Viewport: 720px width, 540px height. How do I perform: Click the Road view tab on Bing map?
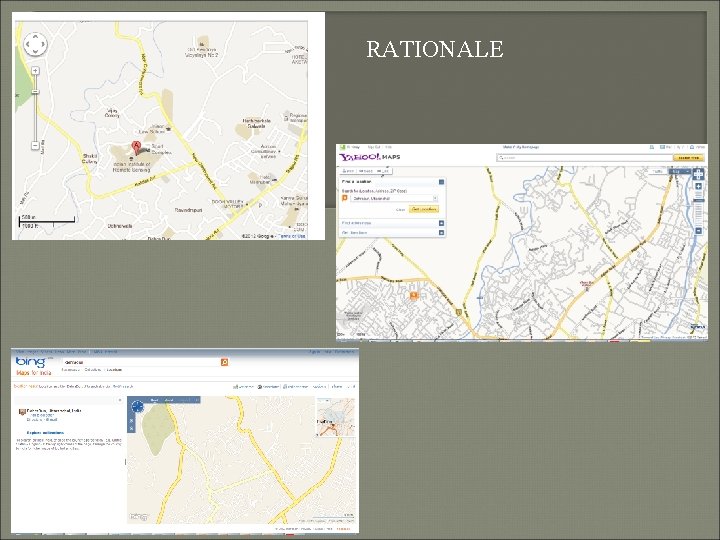point(155,400)
